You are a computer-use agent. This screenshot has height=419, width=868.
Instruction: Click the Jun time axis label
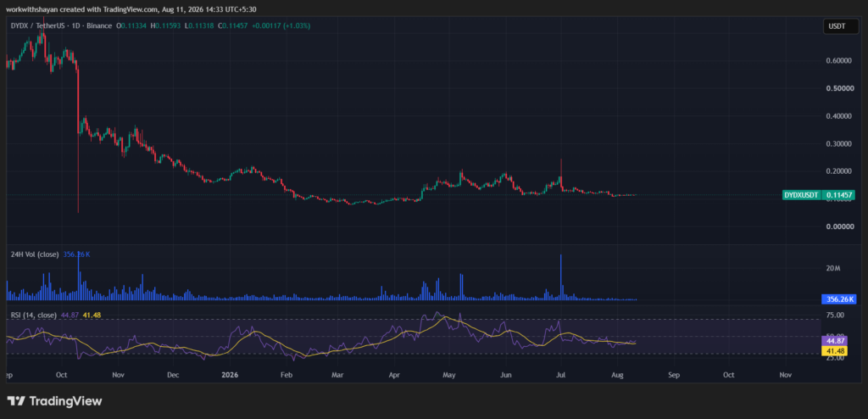(506, 375)
